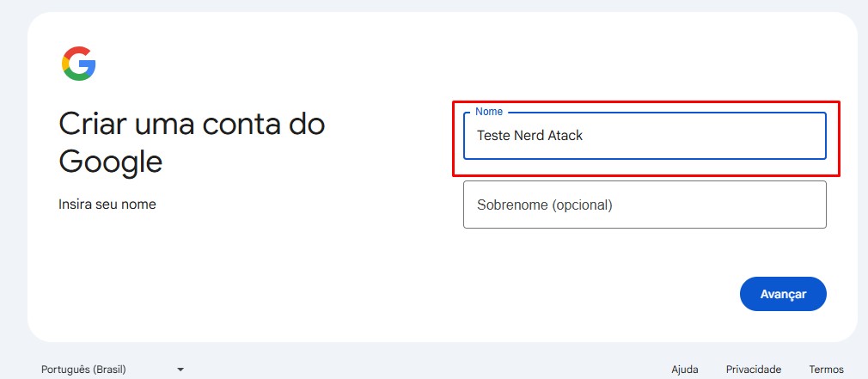Open the Ajuda link

684,370
